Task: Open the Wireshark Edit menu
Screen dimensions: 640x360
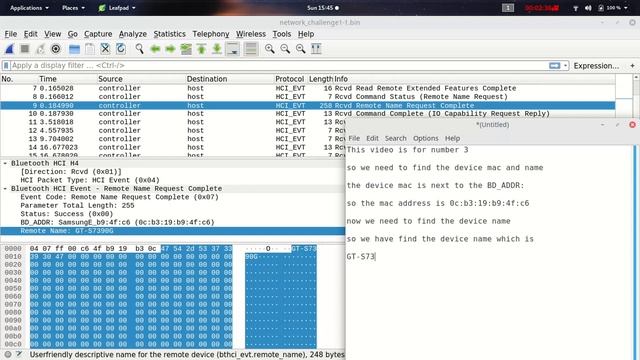Action: [31, 34]
